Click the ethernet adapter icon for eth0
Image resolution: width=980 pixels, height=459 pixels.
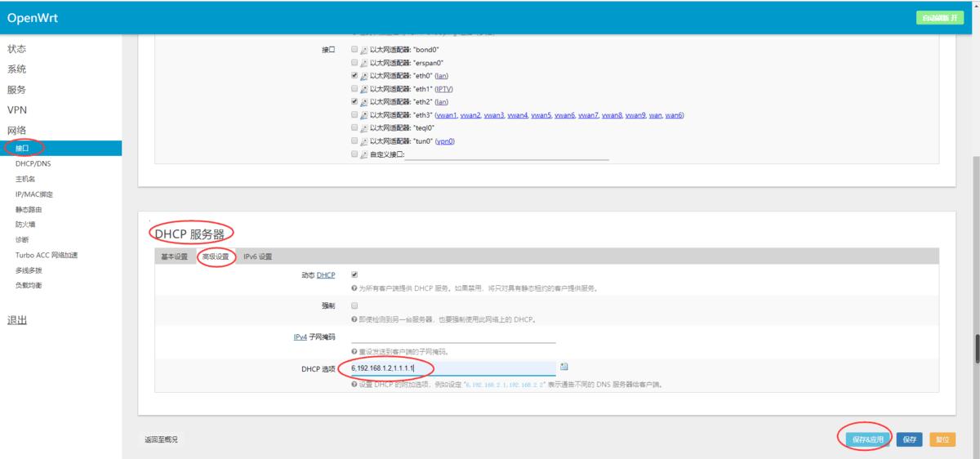364,76
